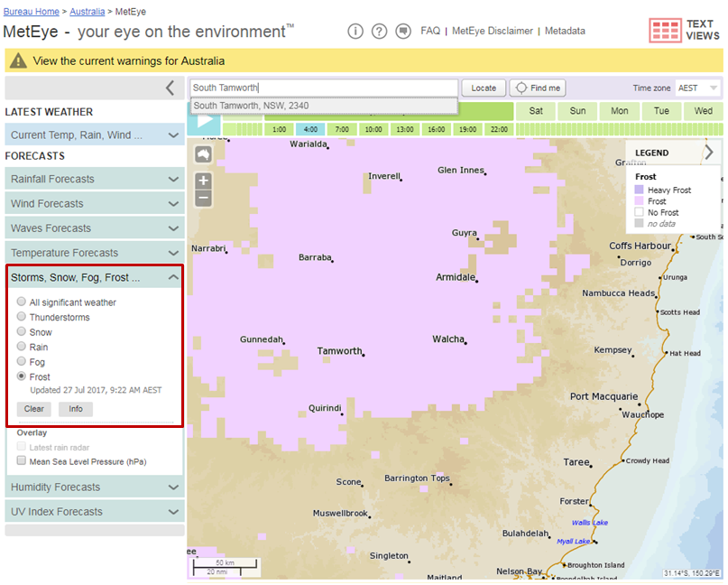Jump to the 10:00 time slot
Screen dimensions: 728x585
[373, 129]
